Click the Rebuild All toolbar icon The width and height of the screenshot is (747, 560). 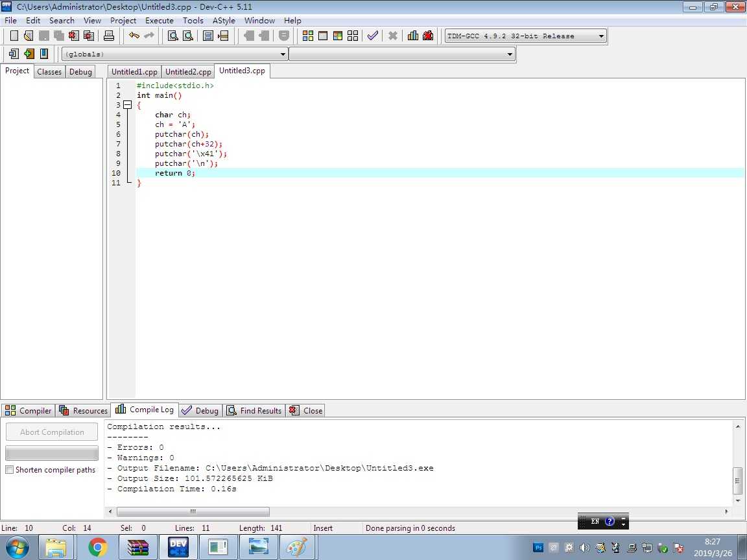point(353,36)
